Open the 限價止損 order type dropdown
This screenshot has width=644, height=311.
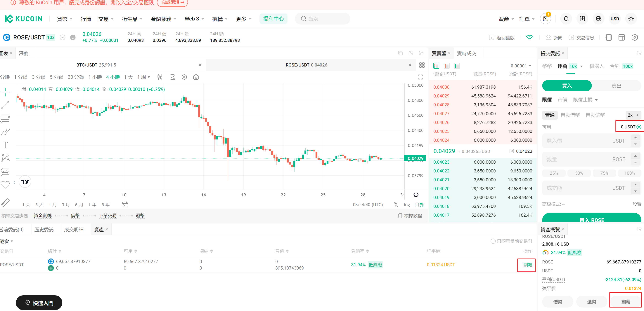pyautogui.click(x=585, y=100)
